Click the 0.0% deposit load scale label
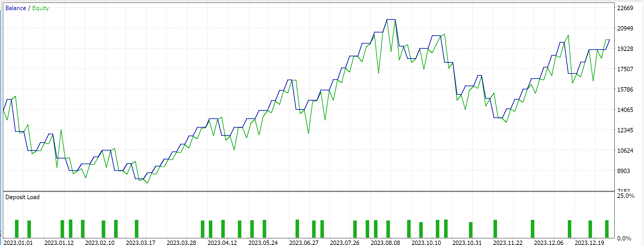The image size is (644, 245). (624, 238)
